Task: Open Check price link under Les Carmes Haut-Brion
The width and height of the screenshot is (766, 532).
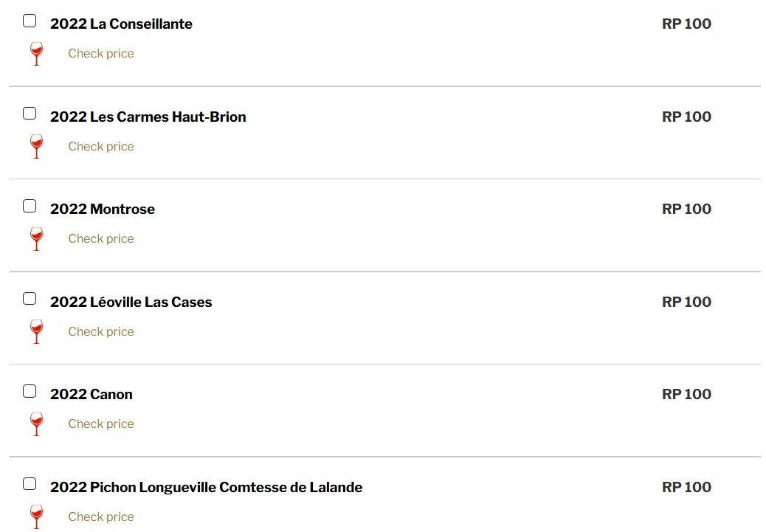Action: pos(101,146)
